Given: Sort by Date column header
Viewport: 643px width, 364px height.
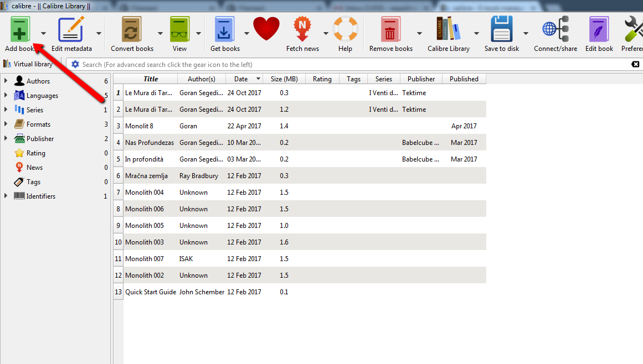Looking at the screenshot, I should tap(244, 79).
